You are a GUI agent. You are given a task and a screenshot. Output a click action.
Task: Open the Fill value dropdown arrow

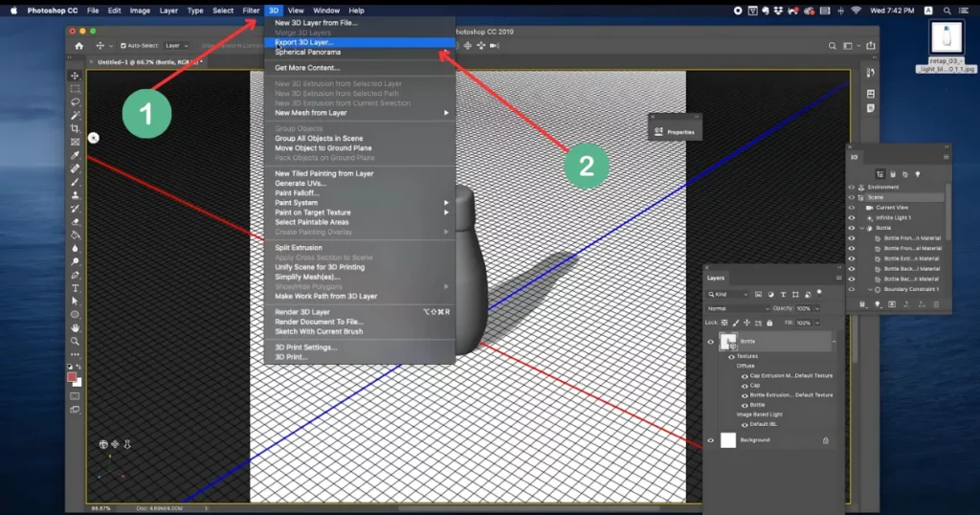pos(817,324)
